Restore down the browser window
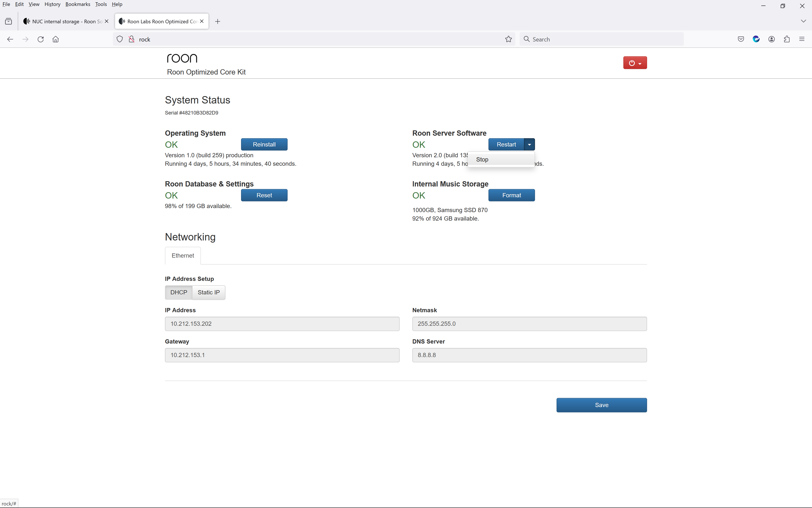 coord(783,6)
